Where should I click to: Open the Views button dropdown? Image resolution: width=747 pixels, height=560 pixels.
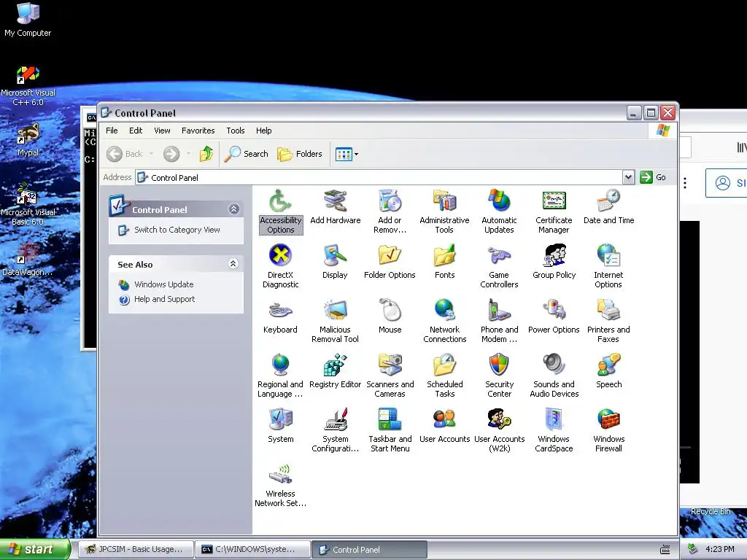point(356,155)
